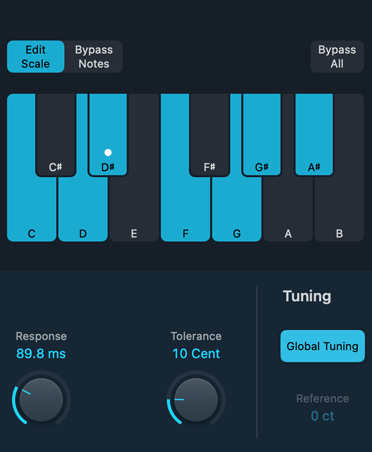Select the Edit Scale mode
This screenshot has width=372, height=452.
[35, 57]
